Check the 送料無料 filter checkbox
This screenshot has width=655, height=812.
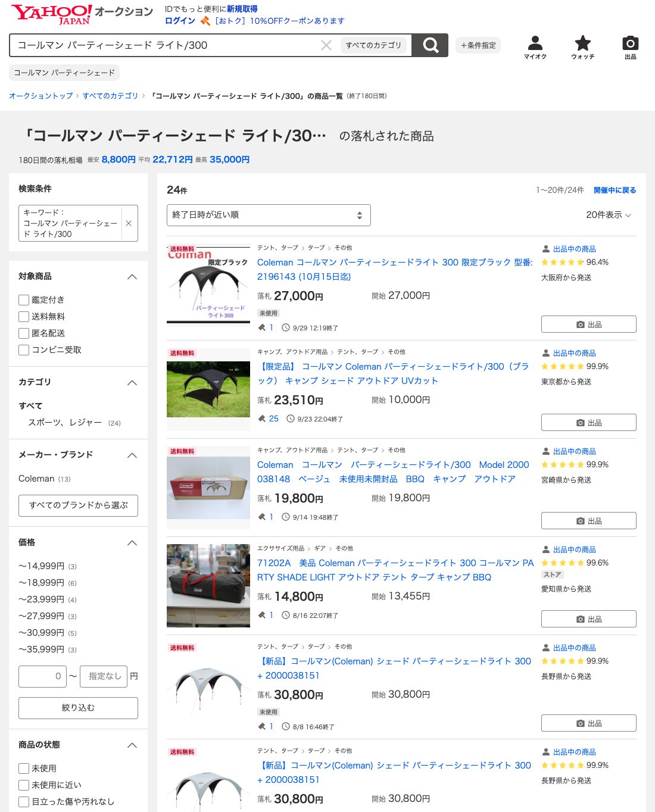pos(24,317)
